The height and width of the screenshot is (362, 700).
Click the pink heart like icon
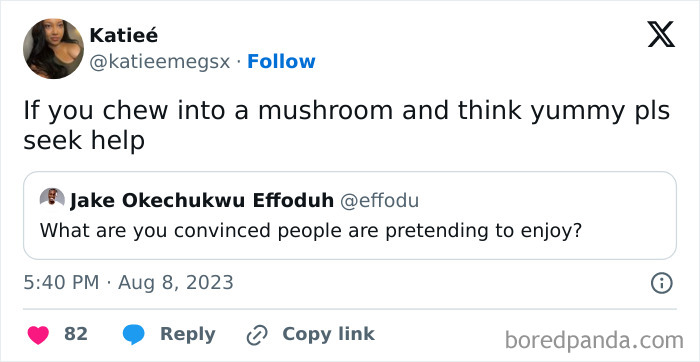pos(38,335)
